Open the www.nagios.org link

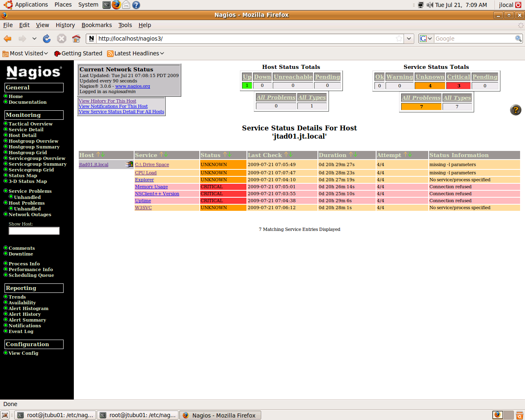coord(132,86)
